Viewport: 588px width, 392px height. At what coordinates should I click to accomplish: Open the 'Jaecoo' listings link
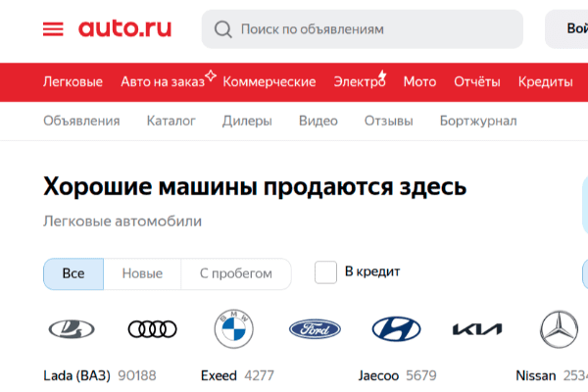pyautogui.click(x=378, y=375)
